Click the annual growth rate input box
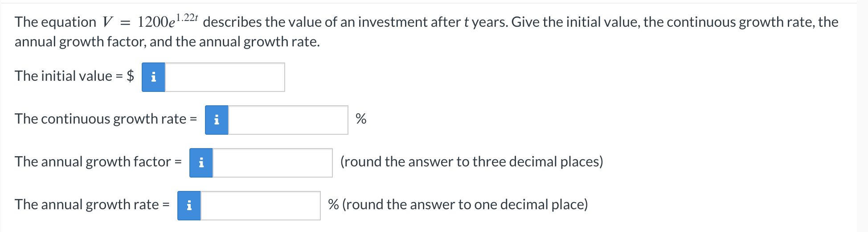 (260, 206)
